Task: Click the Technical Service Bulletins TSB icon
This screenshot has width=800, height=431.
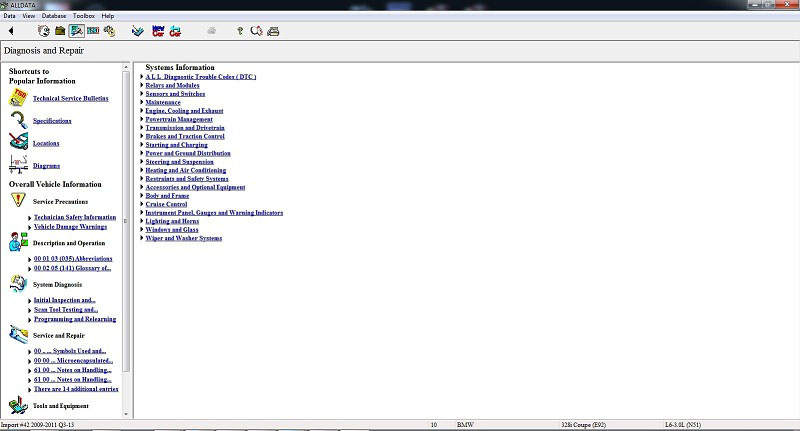Action: pyautogui.click(x=18, y=98)
